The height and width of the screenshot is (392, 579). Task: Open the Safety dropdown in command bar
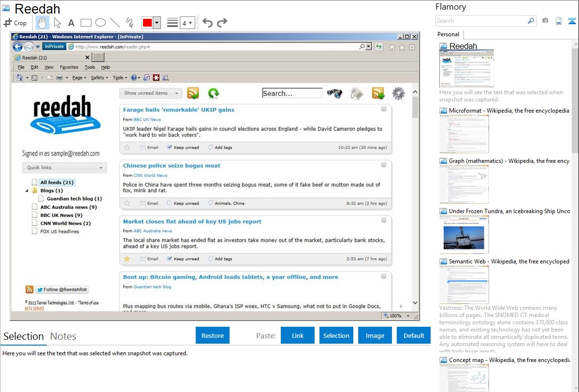(100, 78)
